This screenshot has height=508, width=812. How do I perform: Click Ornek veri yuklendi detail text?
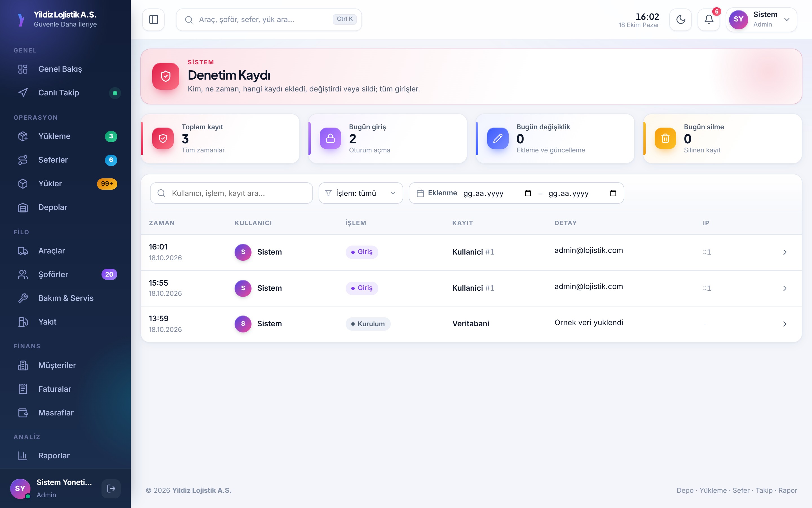click(588, 323)
